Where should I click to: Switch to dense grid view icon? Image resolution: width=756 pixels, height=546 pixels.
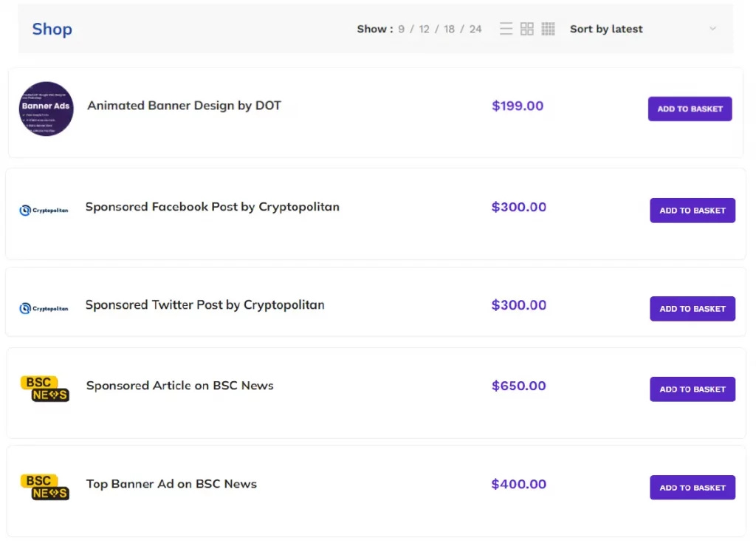point(549,29)
